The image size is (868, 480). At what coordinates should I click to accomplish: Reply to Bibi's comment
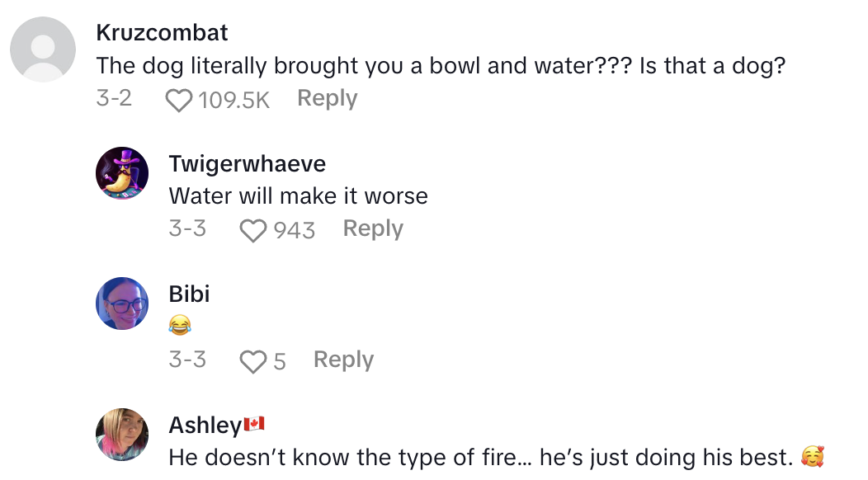(x=343, y=360)
